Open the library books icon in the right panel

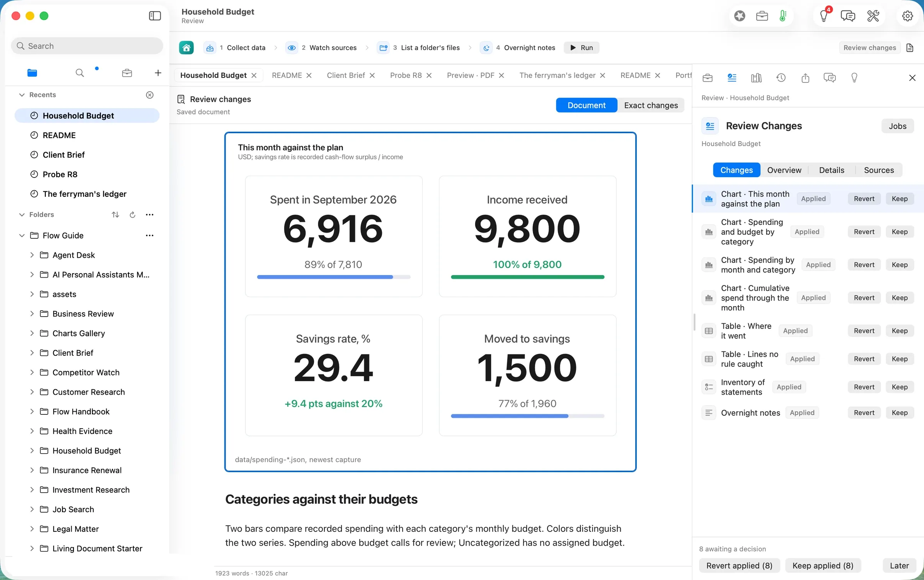[x=756, y=78]
